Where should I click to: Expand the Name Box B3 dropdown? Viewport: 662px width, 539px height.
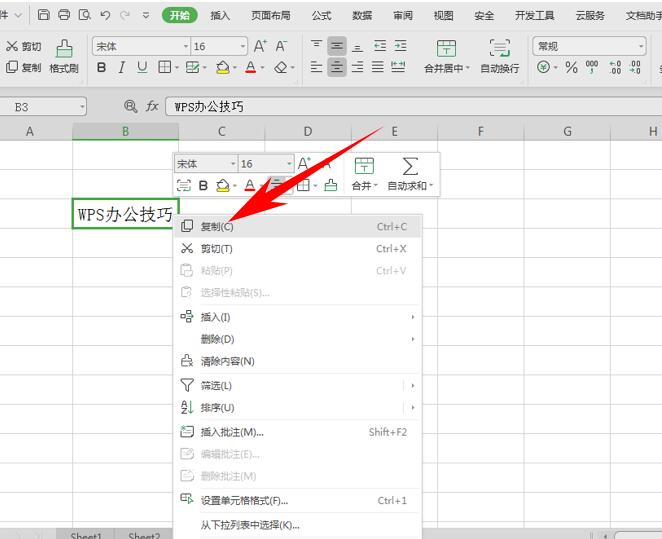[x=82, y=107]
